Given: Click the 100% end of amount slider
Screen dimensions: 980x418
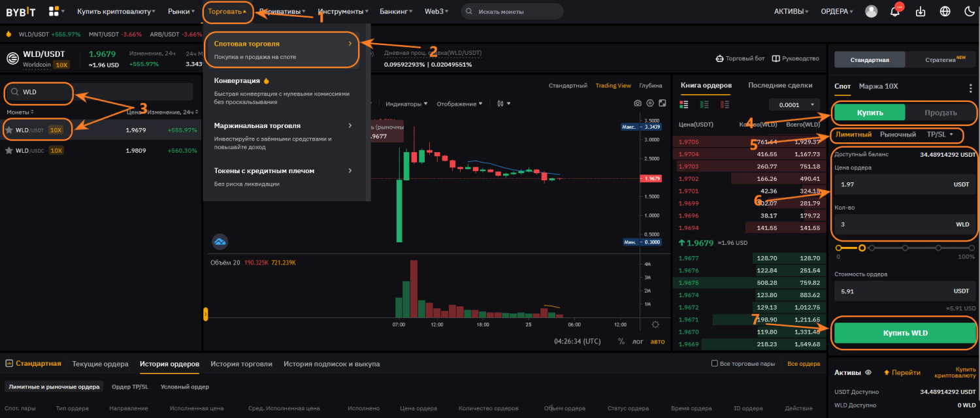Looking at the screenshot, I should pyautogui.click(x=971, y=248).
